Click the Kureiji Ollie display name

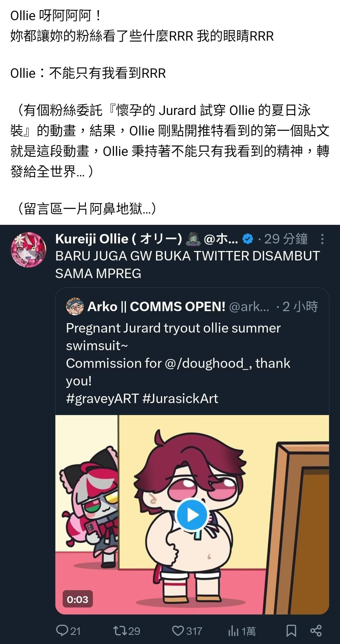[x=119, y=239]
